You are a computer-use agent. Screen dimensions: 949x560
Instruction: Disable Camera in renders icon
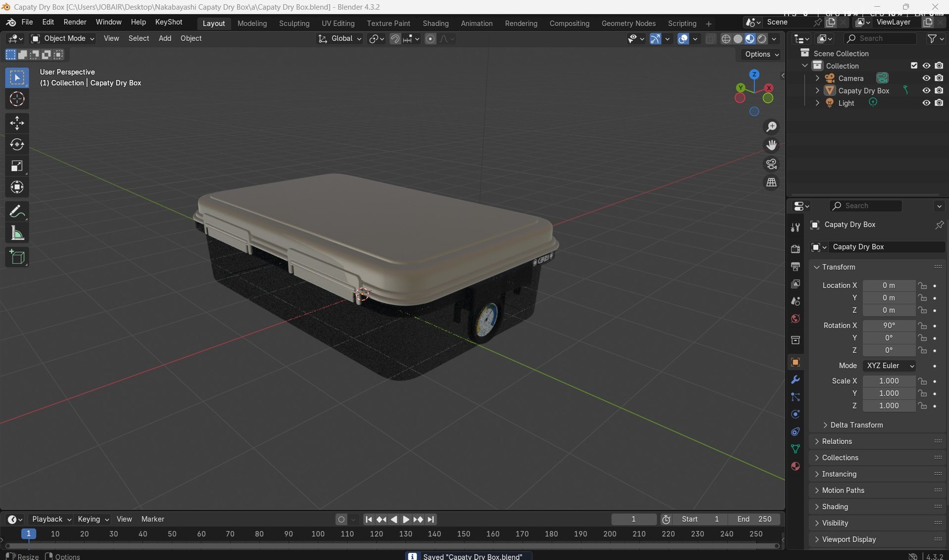(x=939, y=78)
